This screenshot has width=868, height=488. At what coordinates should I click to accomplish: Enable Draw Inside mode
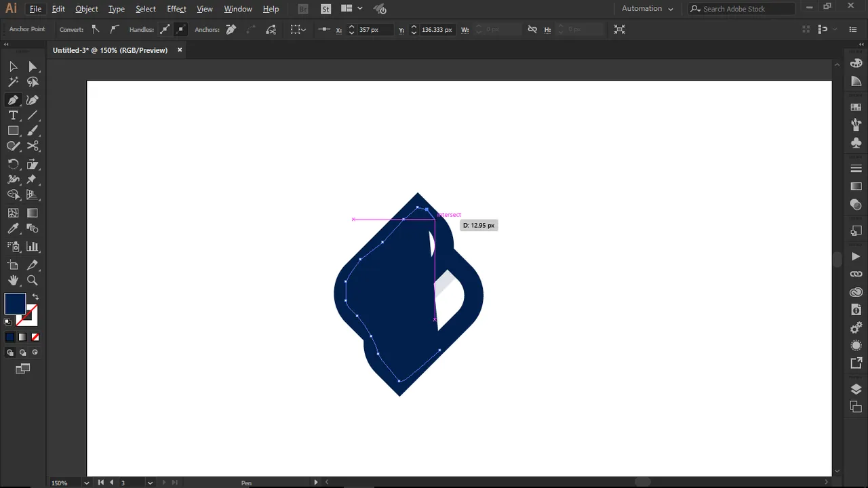(x=35, y=352)
